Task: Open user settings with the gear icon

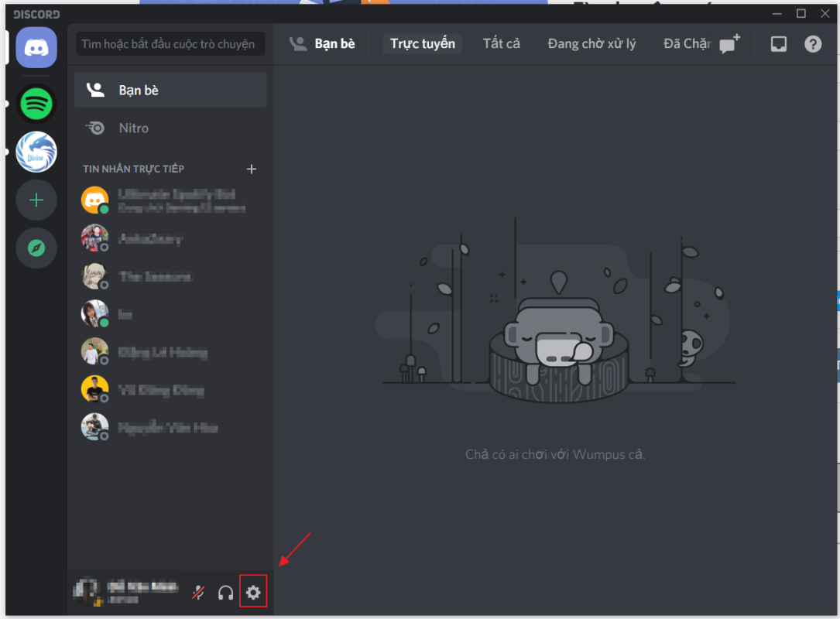Action: click(252, 592)
